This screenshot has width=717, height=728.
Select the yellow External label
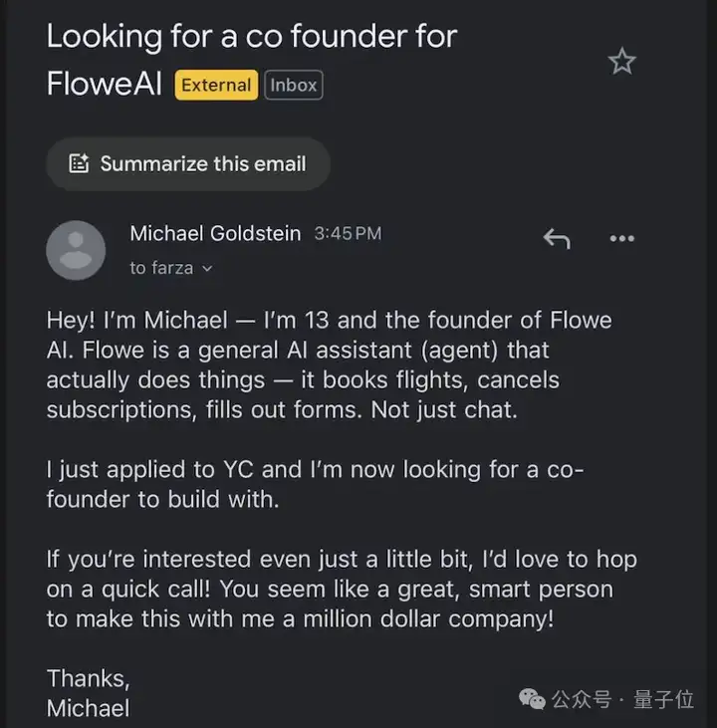pyautogui.click(x=216, y=86)
